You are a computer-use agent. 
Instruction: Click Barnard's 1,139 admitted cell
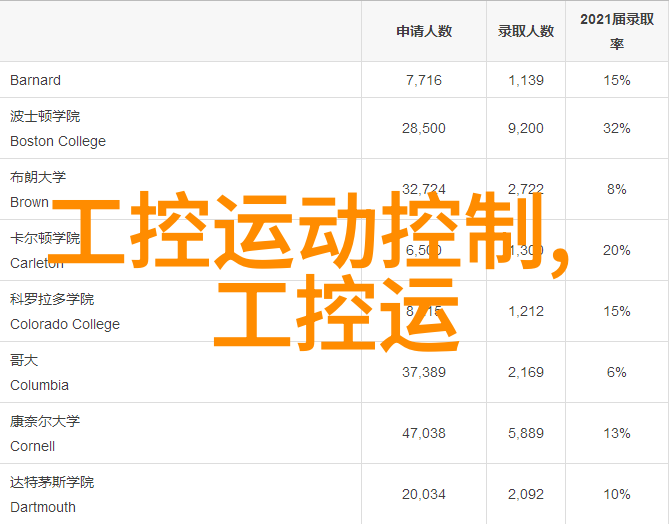point(526,80)
